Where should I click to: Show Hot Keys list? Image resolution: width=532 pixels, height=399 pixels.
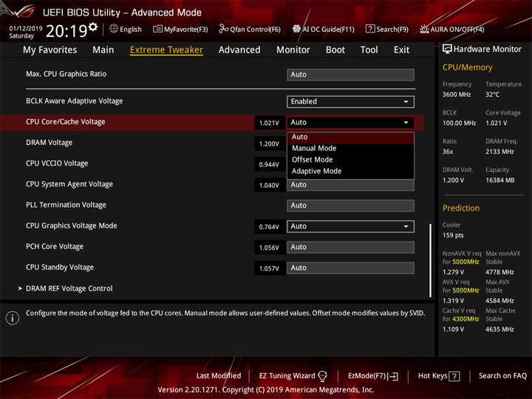pos(432,376)
